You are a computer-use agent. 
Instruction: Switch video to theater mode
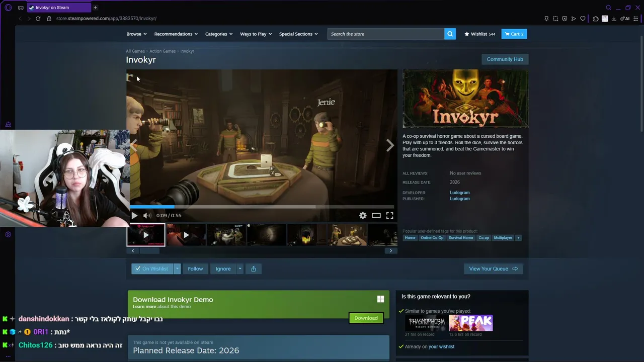[x=376, y=215]
